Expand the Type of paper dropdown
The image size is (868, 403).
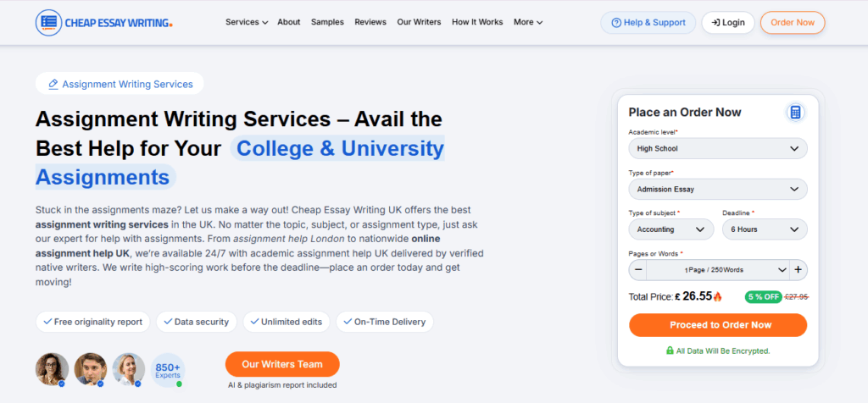pyautogui.click(x=717, y=189)
